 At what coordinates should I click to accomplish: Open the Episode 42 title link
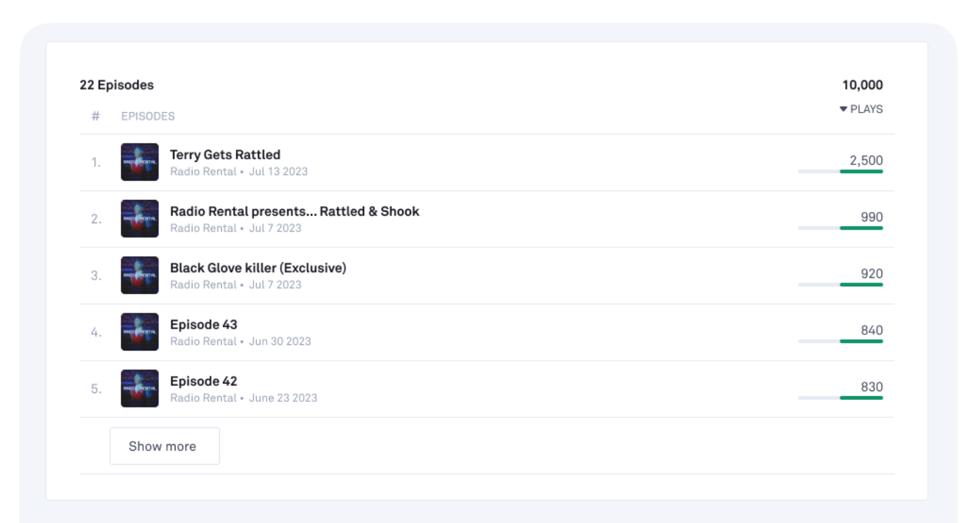204,381
